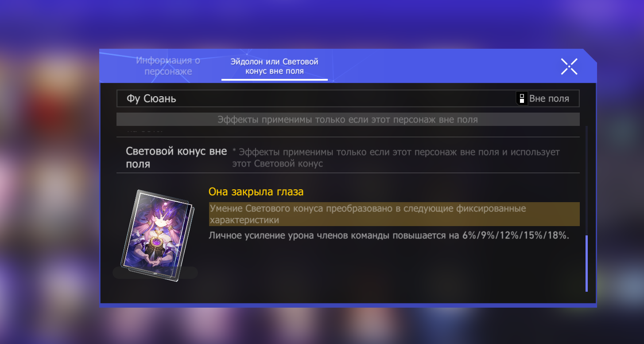
Task: Click the upper scrollbar track above the thumb
Action: pyautogui.click(x=586, y=180)
